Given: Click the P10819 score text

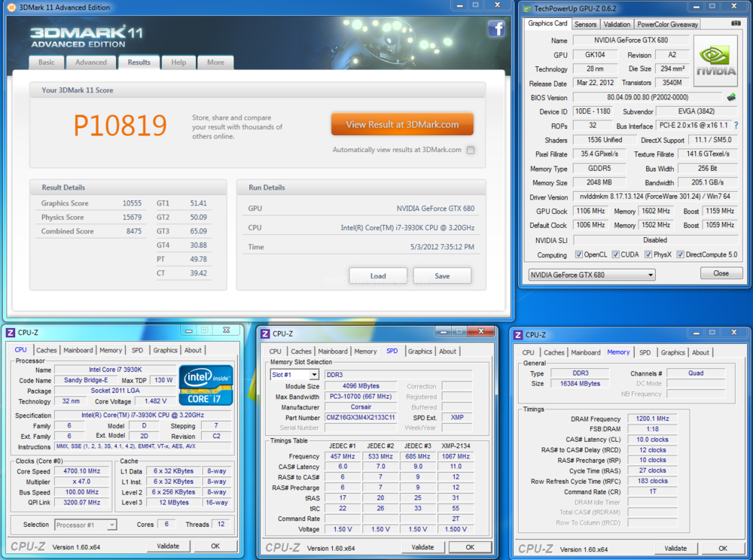Looking at the screenshot, I should [x=120, y=125].
